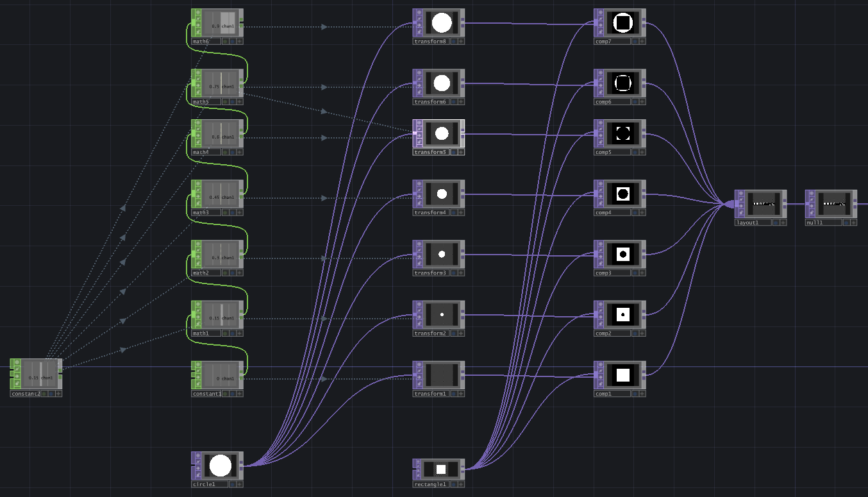
Task: Click the clone immune flag on constant1
Action: tap(198, 371)
